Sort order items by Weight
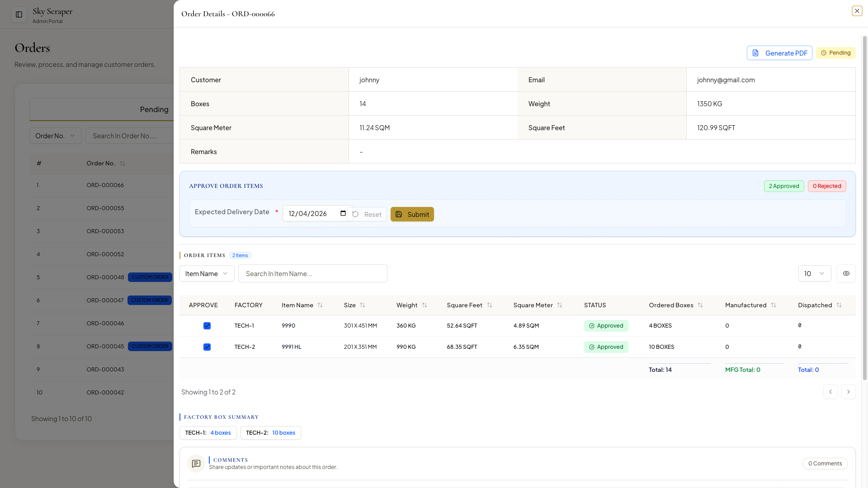868x488 pixels. (425, 305)
